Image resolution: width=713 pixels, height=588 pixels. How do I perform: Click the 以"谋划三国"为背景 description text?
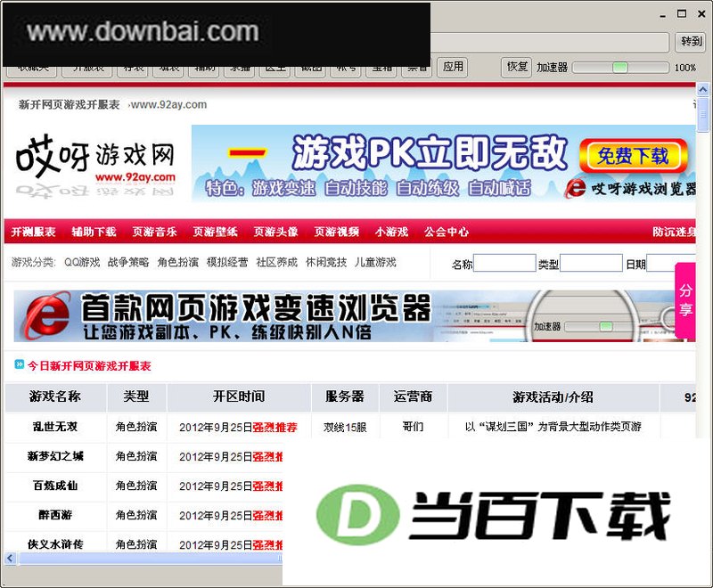tap(553, 427)
